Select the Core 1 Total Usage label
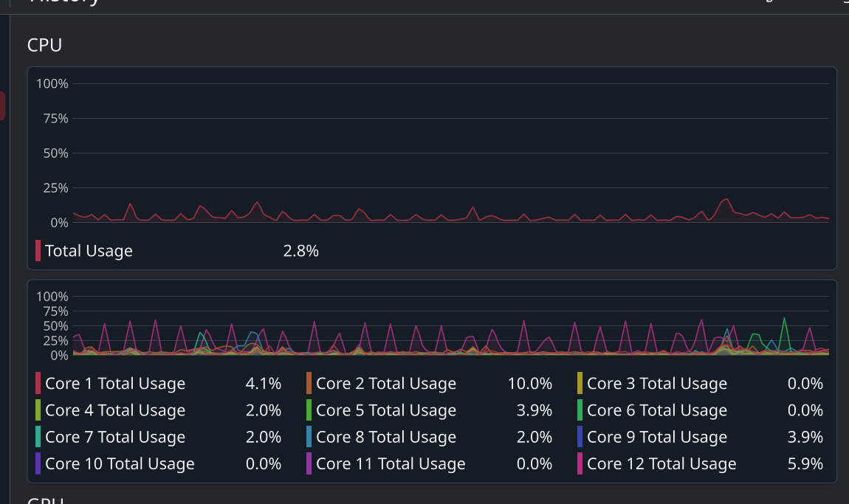The image size is (849, 504). point(115,384)
